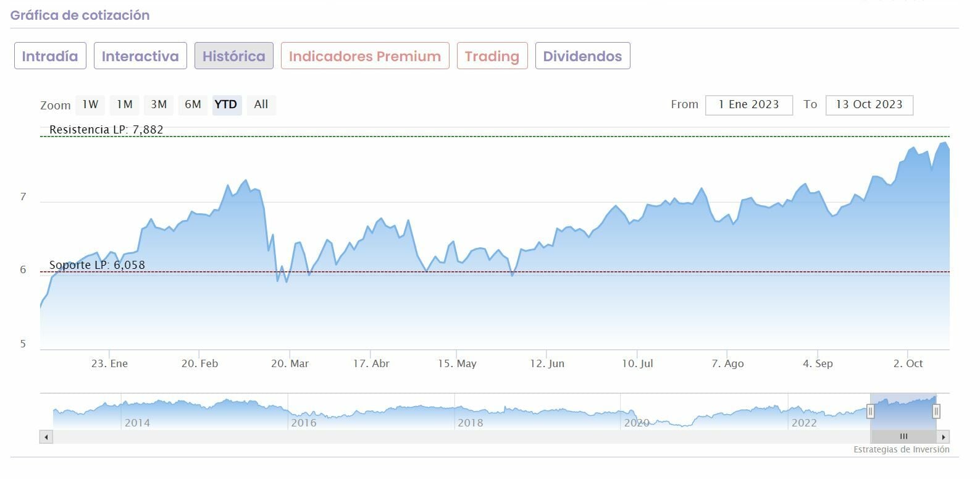Viewport: 980px width, 479px height.
Task: Choose the 3M zoom option
Action: pyautogui.click(x=159, y=104)
